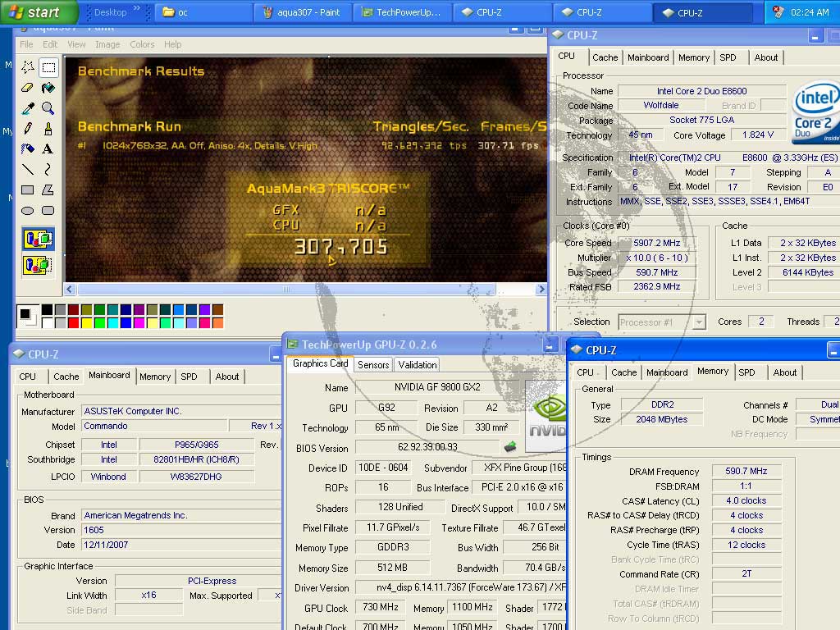This screenshot has height=630, width=840.
Task: Pick the black color swatch in Paint palette
Action: point(47,309)
